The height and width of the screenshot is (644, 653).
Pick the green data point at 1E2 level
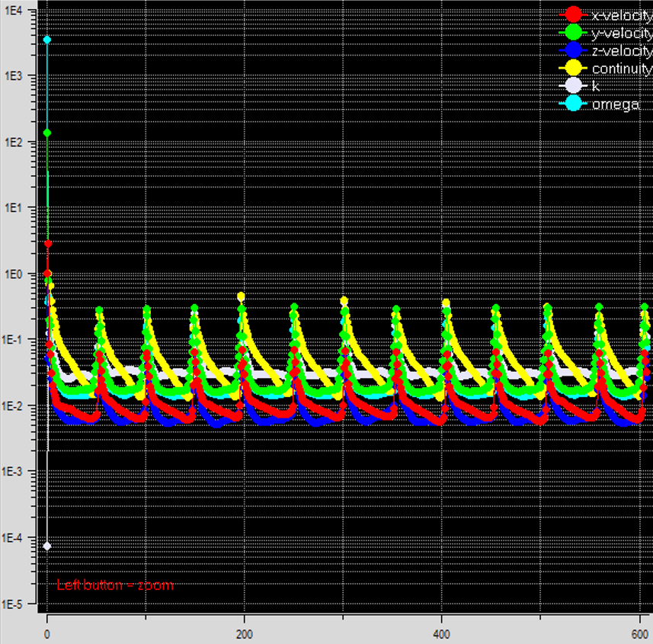point(47,133)
